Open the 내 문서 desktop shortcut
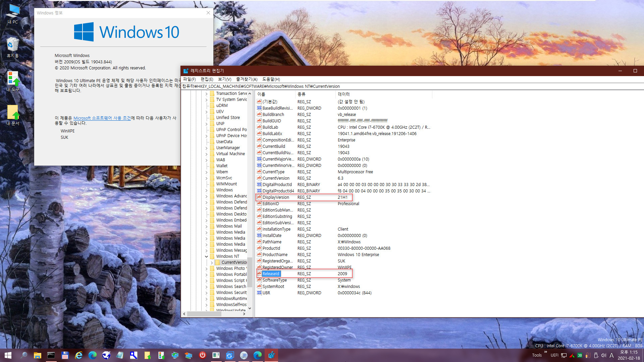 click(x=13, y=115)
